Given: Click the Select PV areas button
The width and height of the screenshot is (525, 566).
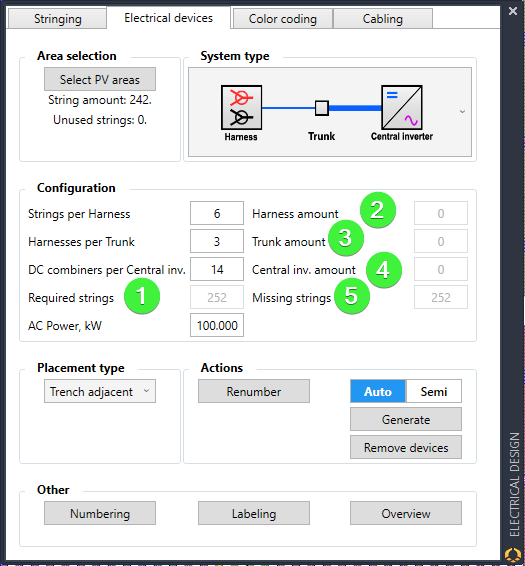Looking at the screenshot, I should tap(100, 79).
